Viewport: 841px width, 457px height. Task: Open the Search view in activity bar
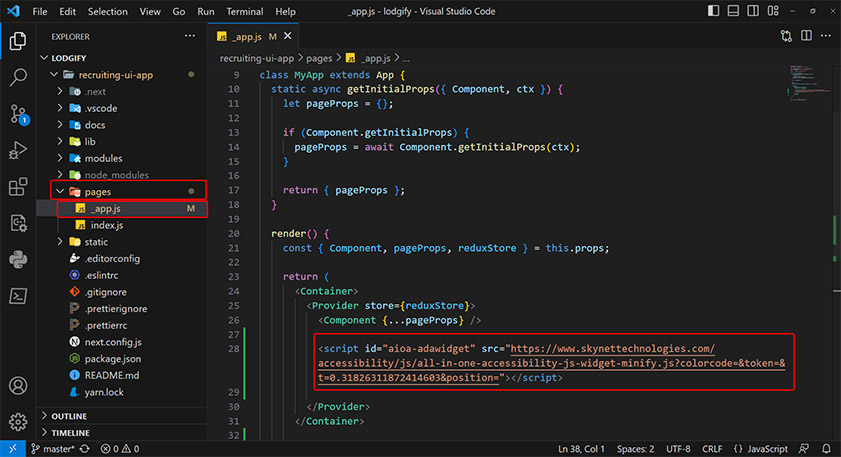click(x=18, y=78)
